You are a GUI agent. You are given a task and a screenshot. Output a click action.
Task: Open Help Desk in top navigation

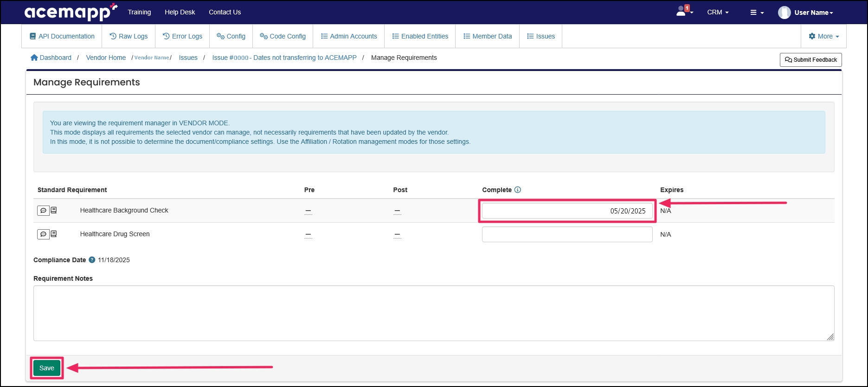(180, 12)
